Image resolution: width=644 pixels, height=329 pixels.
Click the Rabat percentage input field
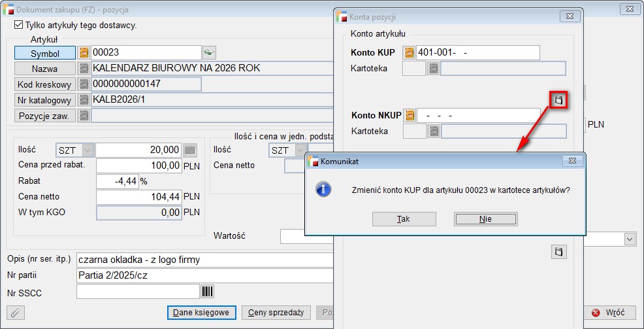pyautogui.click(x=119, y=181)
